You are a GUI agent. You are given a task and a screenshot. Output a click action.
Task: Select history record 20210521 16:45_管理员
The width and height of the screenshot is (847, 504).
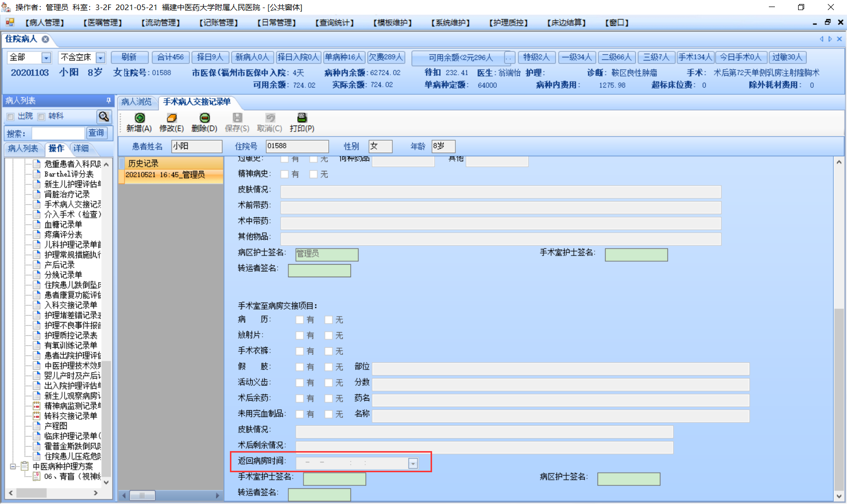tap(171, 175)
